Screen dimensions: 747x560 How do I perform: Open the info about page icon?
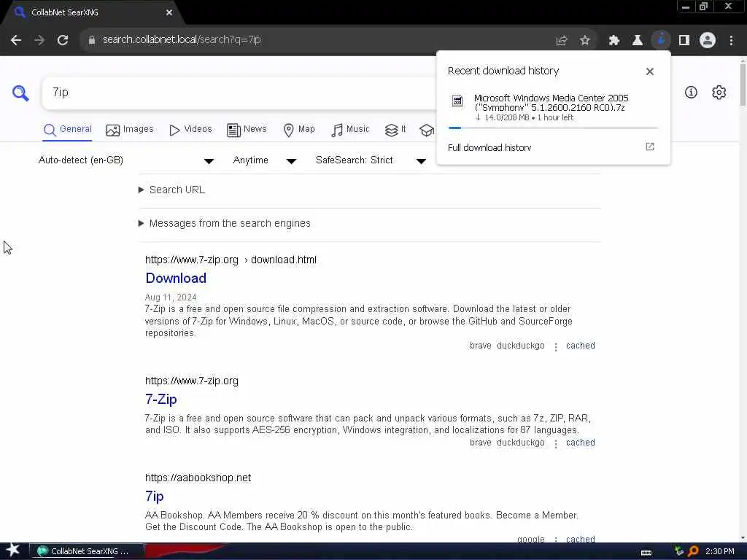691,92
